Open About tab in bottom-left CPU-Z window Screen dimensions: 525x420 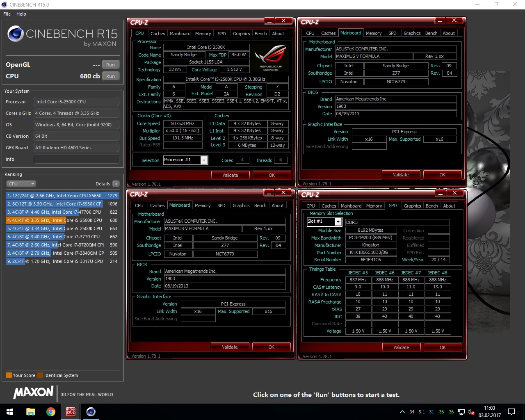278,205
